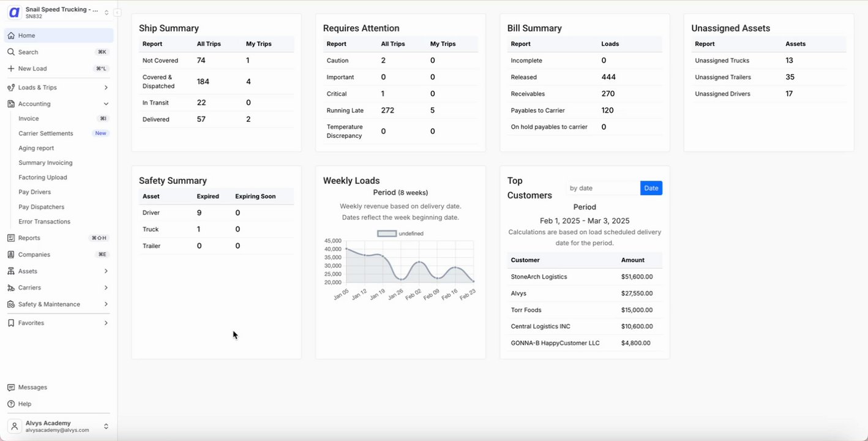Click the Favorites bookmark icon
The image size is (868, 441).
pos(11,323)
